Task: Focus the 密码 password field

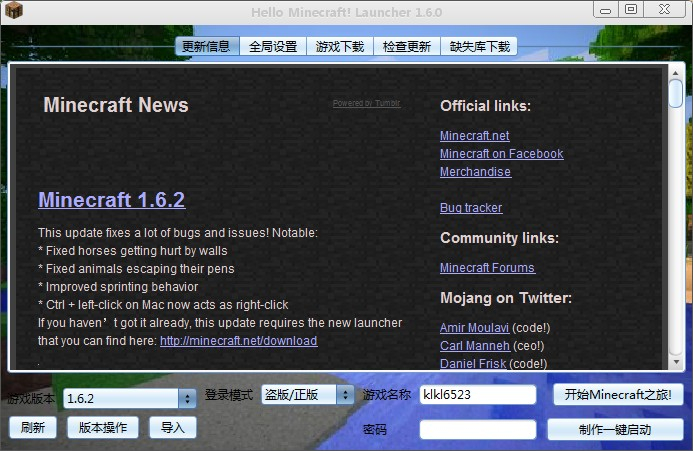Action: click(x=478, y=430)
